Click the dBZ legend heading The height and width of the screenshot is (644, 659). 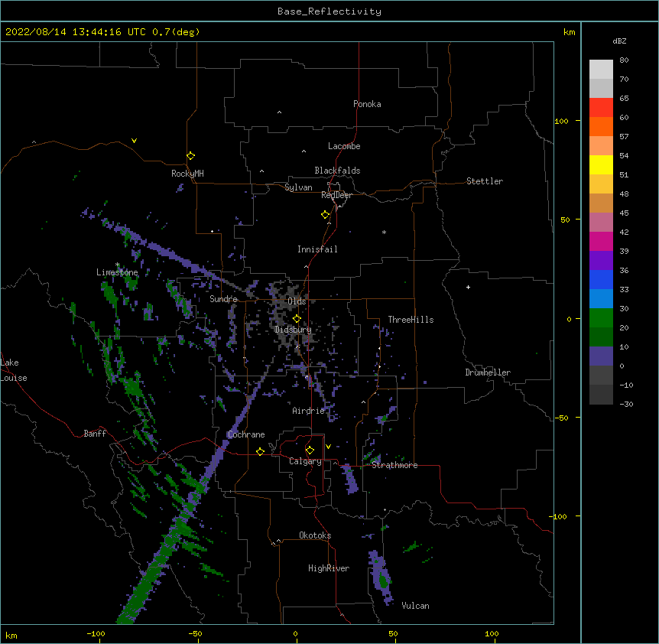(x=619, y=41)
